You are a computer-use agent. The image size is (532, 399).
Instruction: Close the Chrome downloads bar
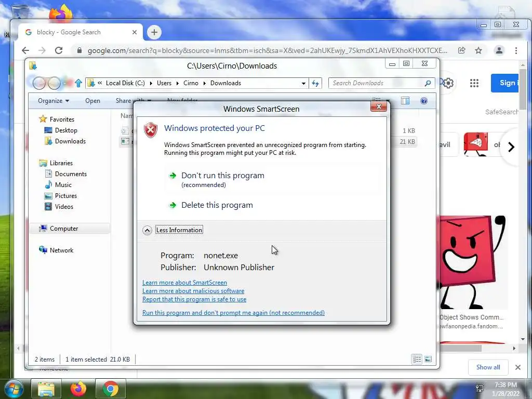(518, 367)
